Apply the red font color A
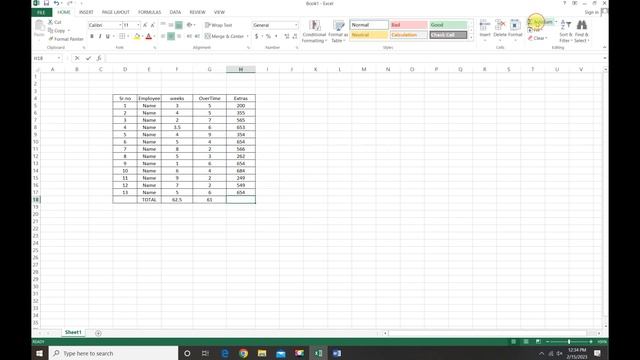This screenshot has width=640, height=360. click(149, 36)
